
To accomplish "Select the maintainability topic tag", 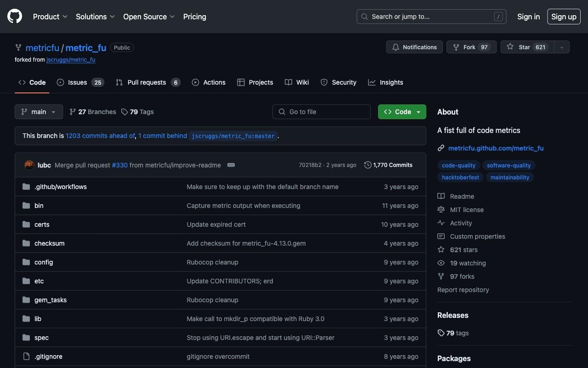I will pyautogui.click(x=510, y=177).
